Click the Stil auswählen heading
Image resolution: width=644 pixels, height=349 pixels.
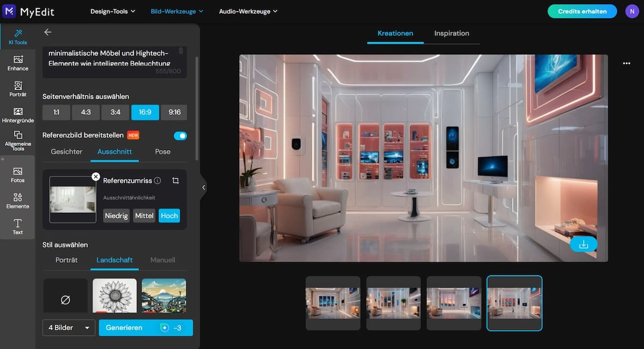click(x=65, y=245)
